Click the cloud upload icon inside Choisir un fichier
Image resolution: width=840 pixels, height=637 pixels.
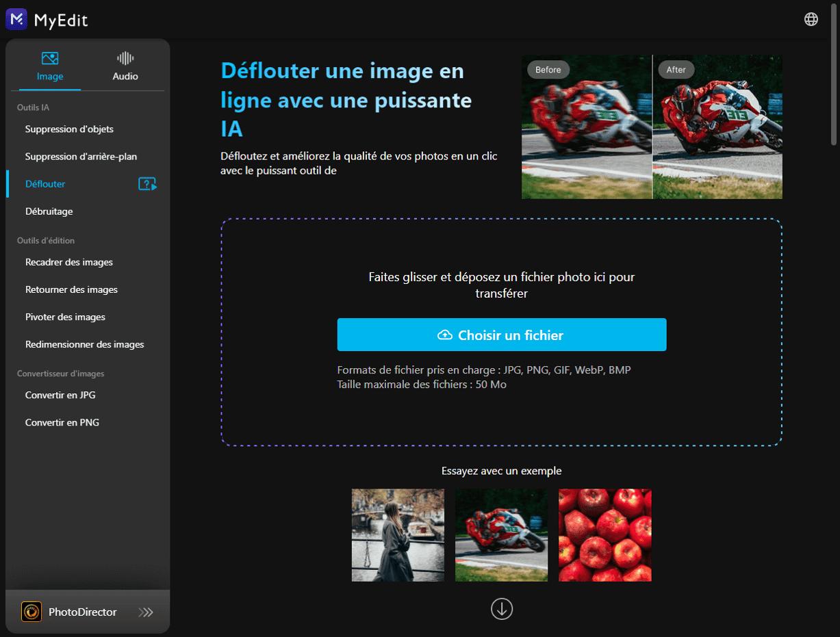[x=445, y=335]
